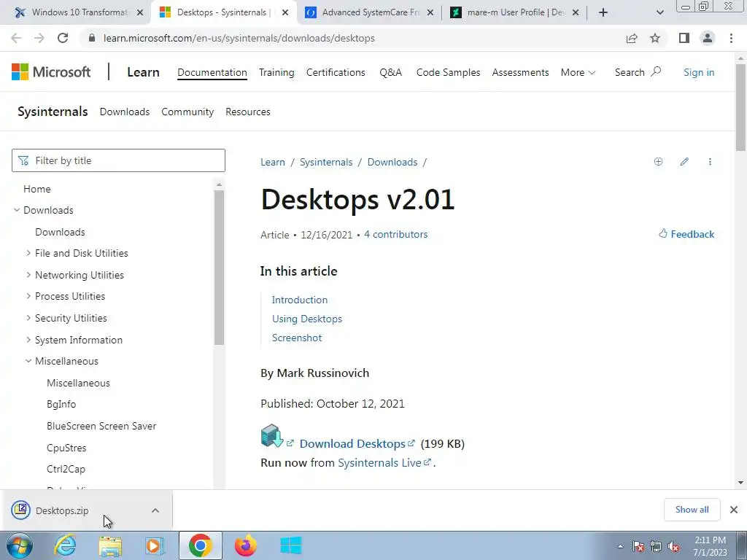This screenshot has width=747, height=560.
Task: Click the edit pencil icon
Action: click(684, 161)
